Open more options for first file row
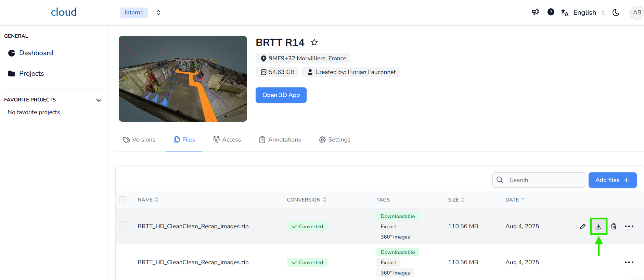644x280 pixels. 629,227
